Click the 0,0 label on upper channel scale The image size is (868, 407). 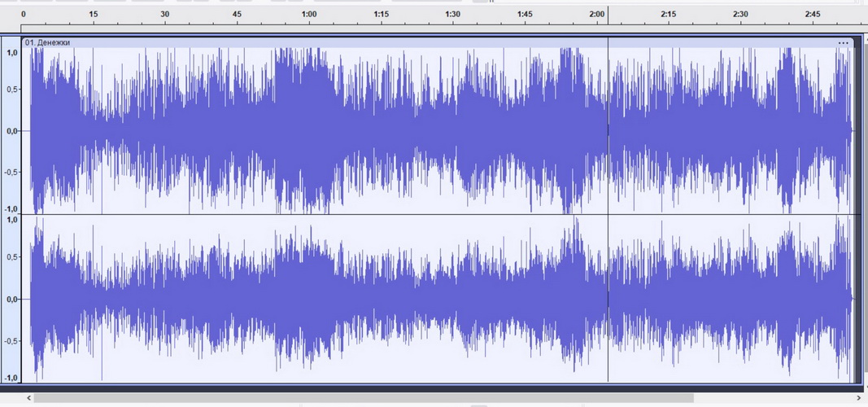pos(11,131)
